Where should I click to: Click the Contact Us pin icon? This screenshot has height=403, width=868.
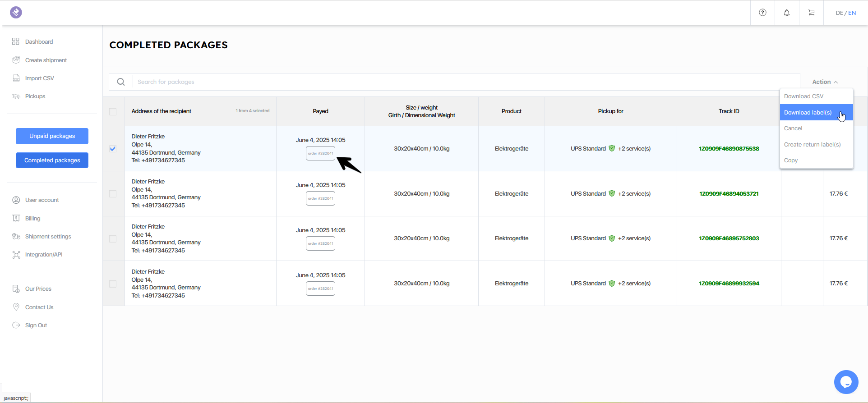click(x=16, y=307)
